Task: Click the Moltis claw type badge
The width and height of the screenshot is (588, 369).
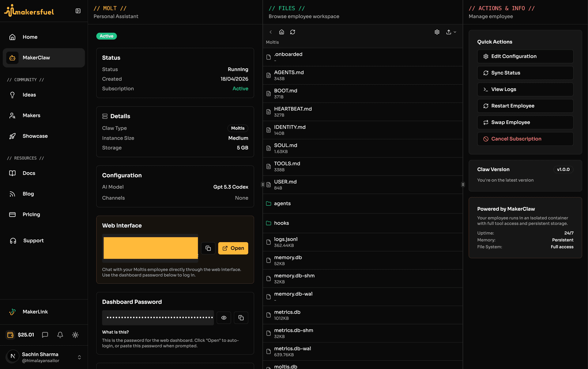Action: point(238,128)
